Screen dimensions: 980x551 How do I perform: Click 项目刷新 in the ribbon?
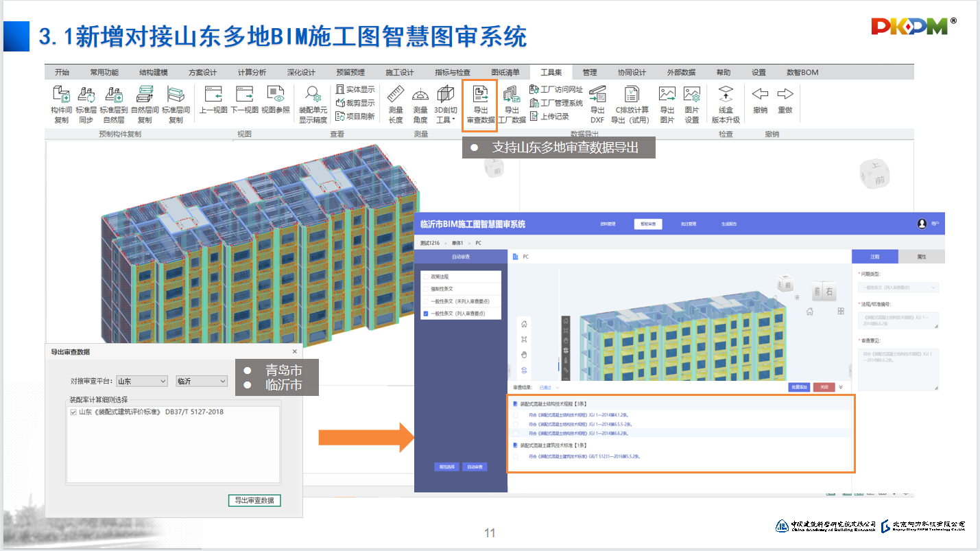[x=355, y=117]
